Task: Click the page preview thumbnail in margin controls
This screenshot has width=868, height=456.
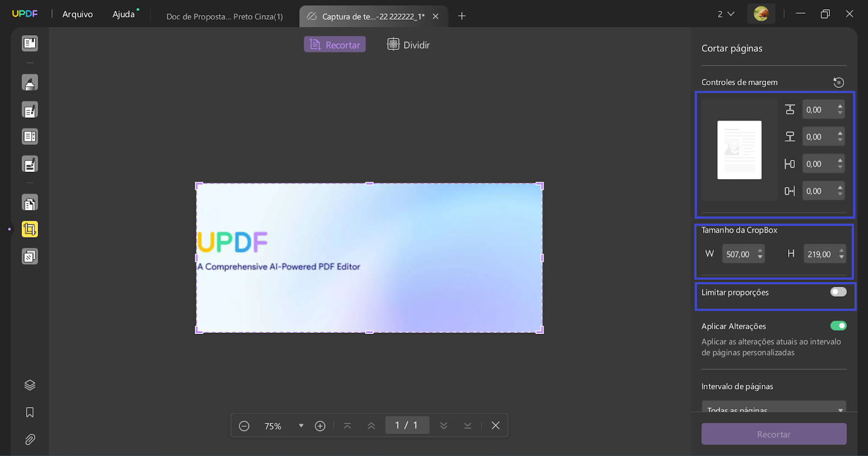Action: tap(739, 150)
